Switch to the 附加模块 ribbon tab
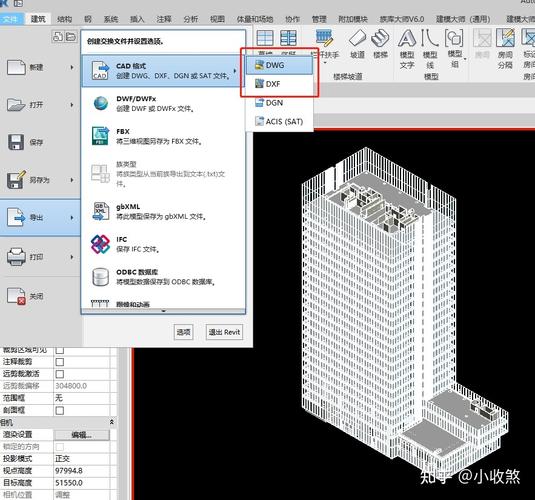The image size is (535, 500). coord(353,19)
